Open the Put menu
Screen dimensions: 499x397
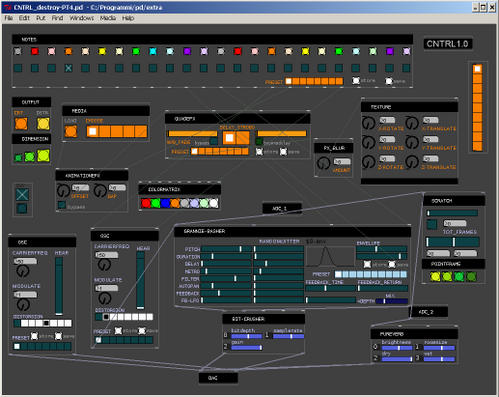[40, 18]
